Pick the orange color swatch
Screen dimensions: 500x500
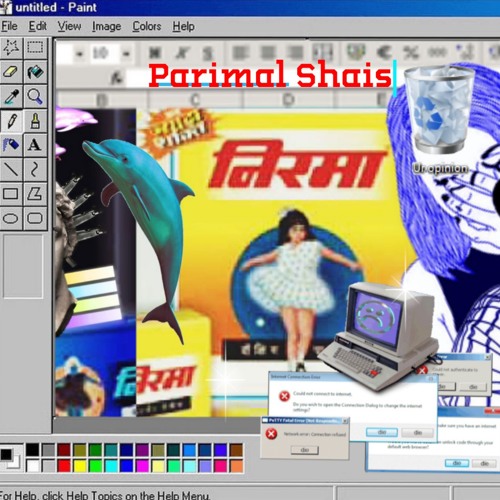(x=236, y=466)
